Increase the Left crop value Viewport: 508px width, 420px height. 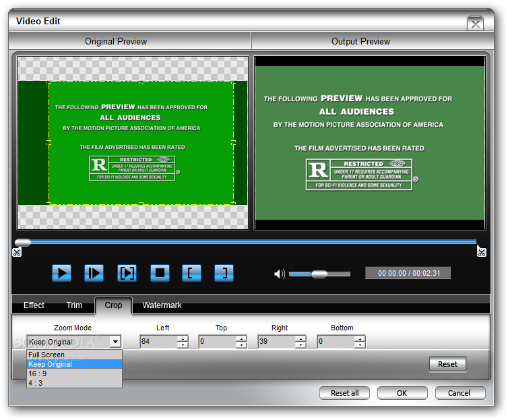pos(183,338)
